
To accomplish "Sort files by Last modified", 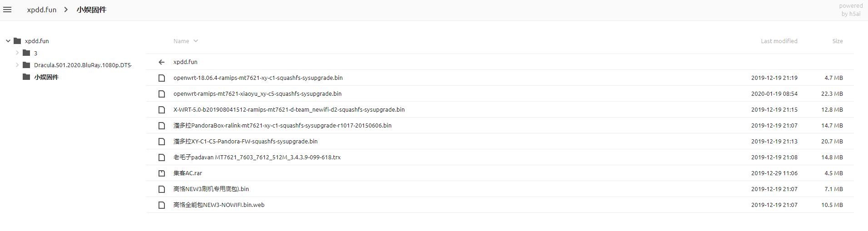I will pyautogui.click(x=779, y=41).
